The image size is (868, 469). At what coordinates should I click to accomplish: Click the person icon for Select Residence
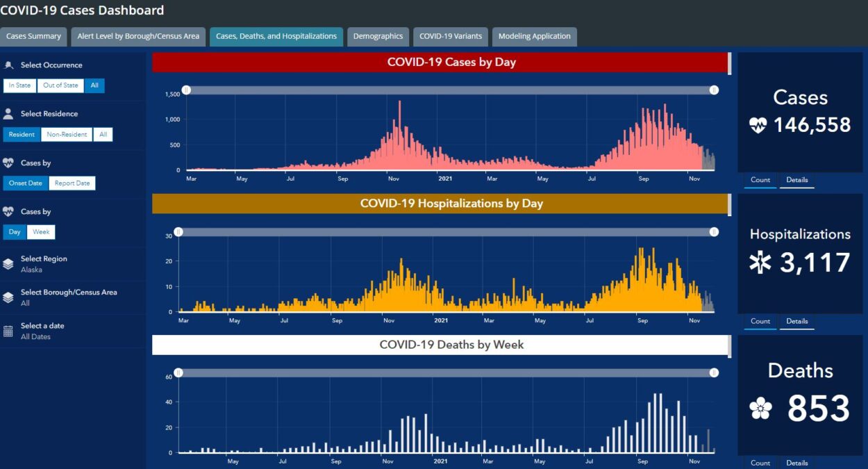(8, 114)
